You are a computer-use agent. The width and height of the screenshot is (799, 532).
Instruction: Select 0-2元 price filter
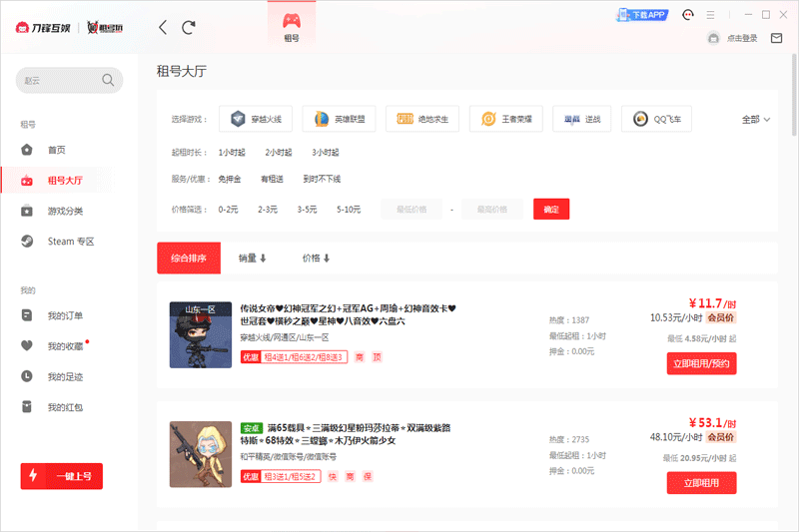click(x=229, y=210)
